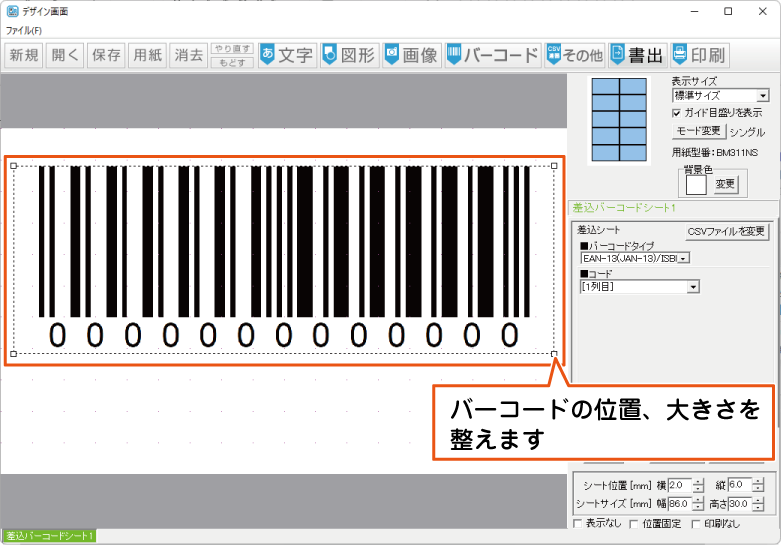Viewport: 781px width, 545px height.
Task: Toggle the 表示なし checkbox
Action: [578, 524]
